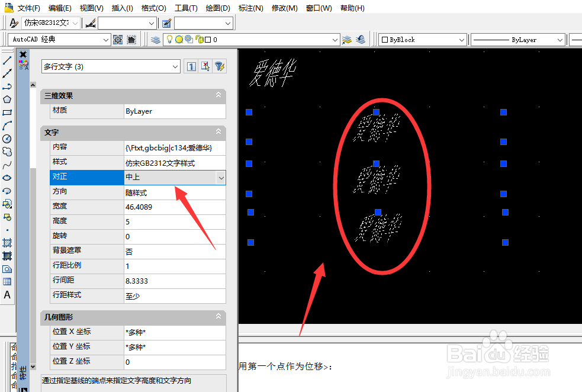Click the My Workspace icon

tap(131, 40)
